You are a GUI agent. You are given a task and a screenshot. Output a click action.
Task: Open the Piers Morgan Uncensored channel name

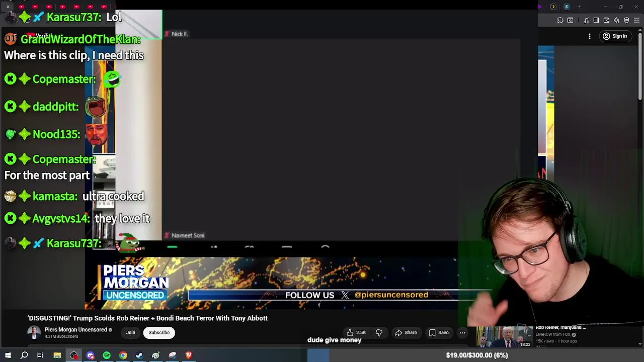(x=76, y=330)
